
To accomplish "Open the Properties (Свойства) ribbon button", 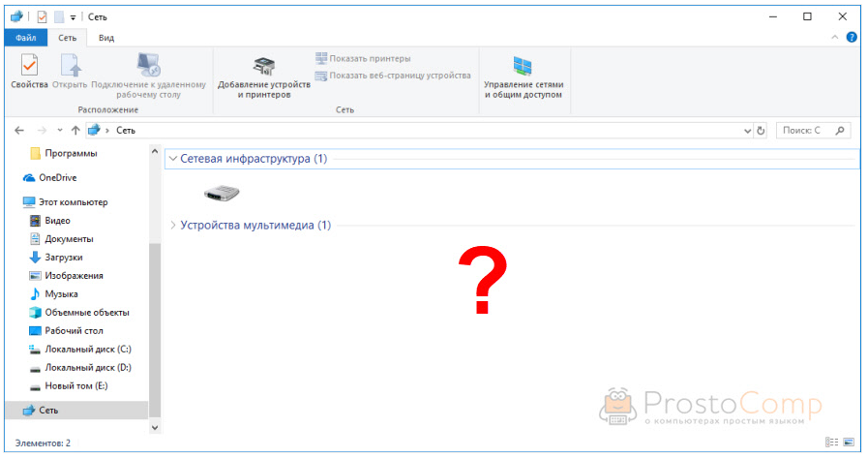I will 29,71.
